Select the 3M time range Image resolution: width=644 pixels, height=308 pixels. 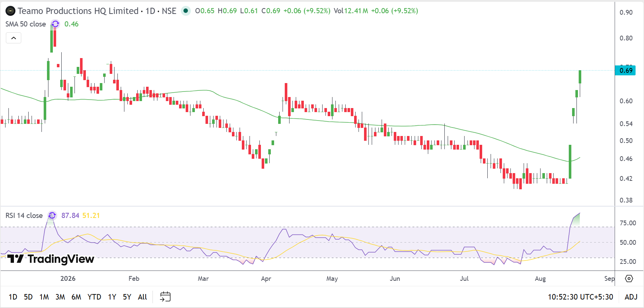60,297
